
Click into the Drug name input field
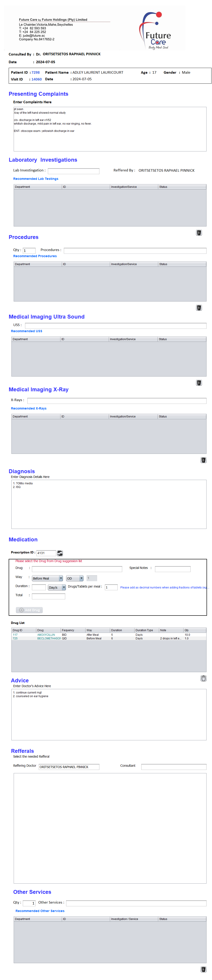(x=77, y=569)
